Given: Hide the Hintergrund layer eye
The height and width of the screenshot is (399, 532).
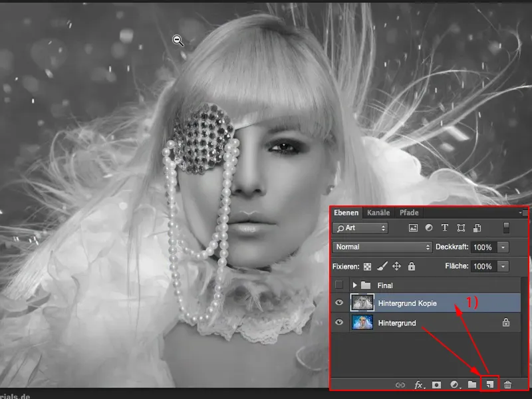Looking at the screenshot, I should click(339, 322).
